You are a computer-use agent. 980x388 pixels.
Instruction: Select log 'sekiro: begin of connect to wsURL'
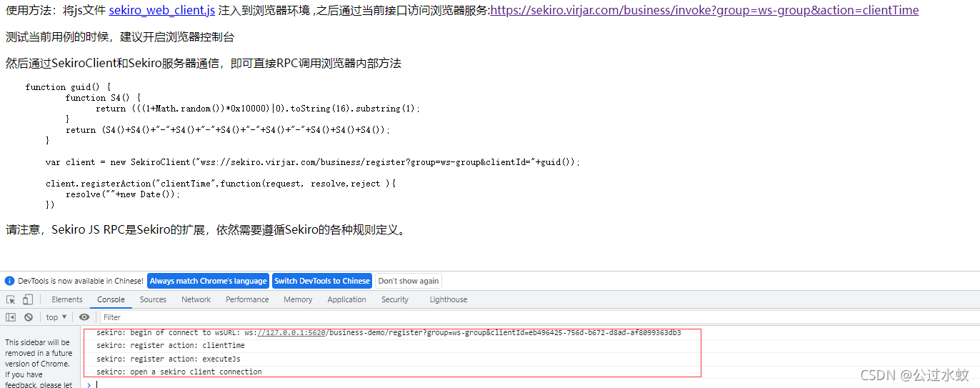389,332
